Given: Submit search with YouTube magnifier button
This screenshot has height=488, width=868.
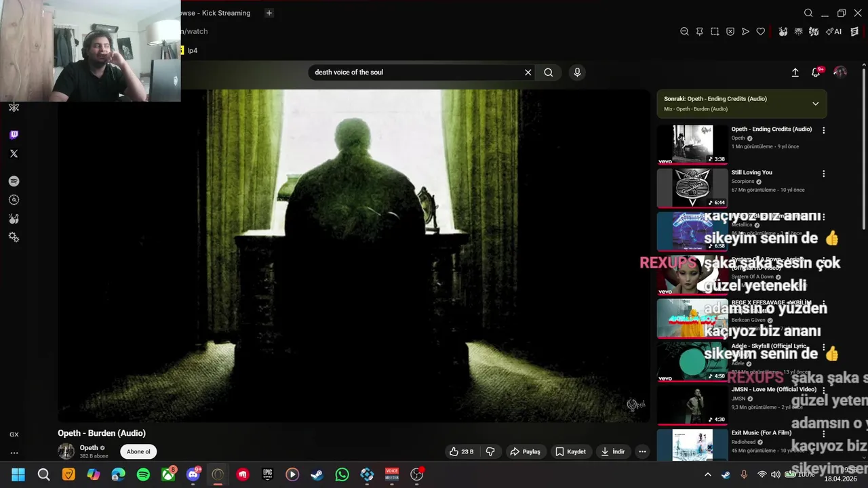Looking at the screenshot, I should (x=549, y=73).
